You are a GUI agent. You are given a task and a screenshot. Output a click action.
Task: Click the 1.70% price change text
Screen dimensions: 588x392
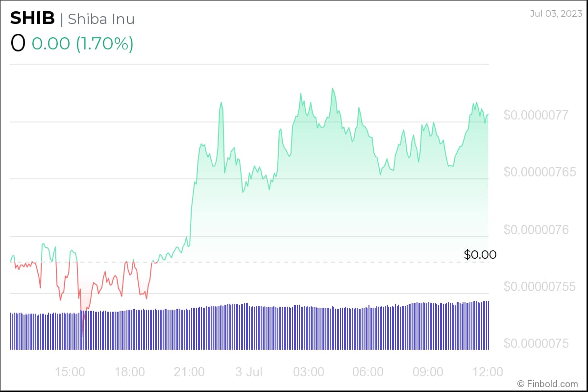click(104, 44)
